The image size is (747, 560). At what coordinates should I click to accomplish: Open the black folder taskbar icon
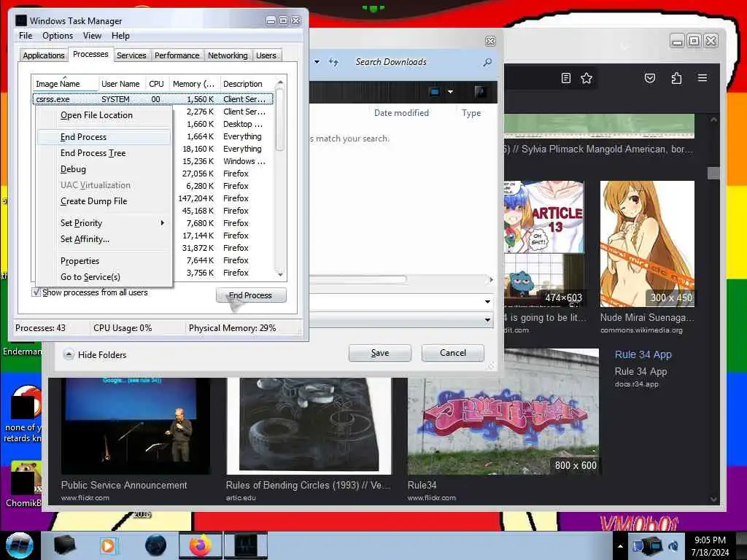(64, 545)
